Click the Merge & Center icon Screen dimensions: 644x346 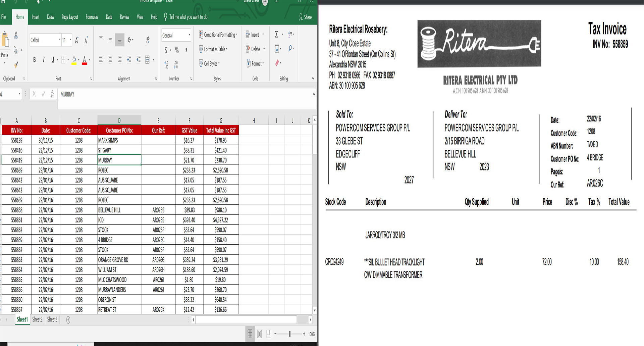click(148, 60)
